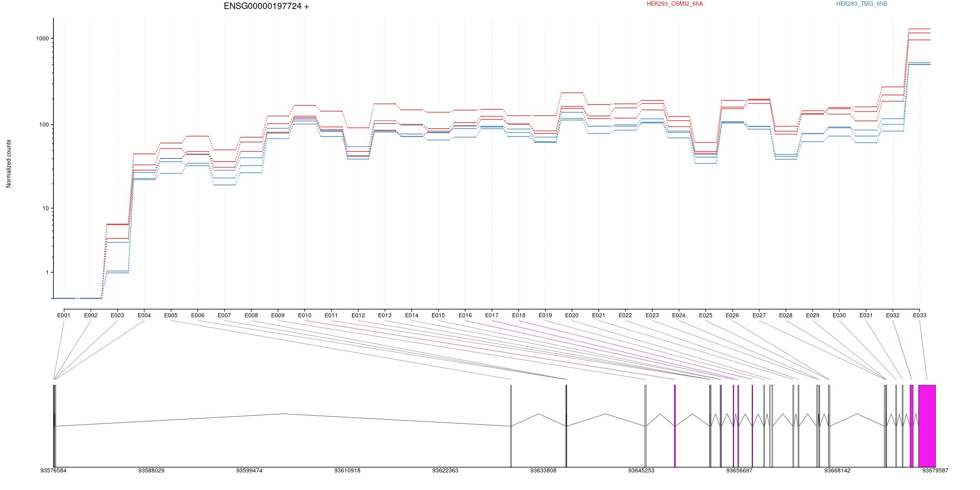Select exon label E029
The height and width of the screenshot is (490, 980).
tap(813, 315)
